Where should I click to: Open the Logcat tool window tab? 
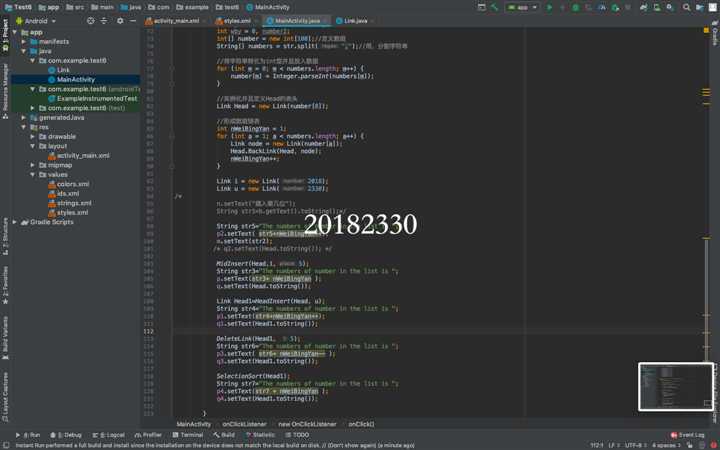109,435
